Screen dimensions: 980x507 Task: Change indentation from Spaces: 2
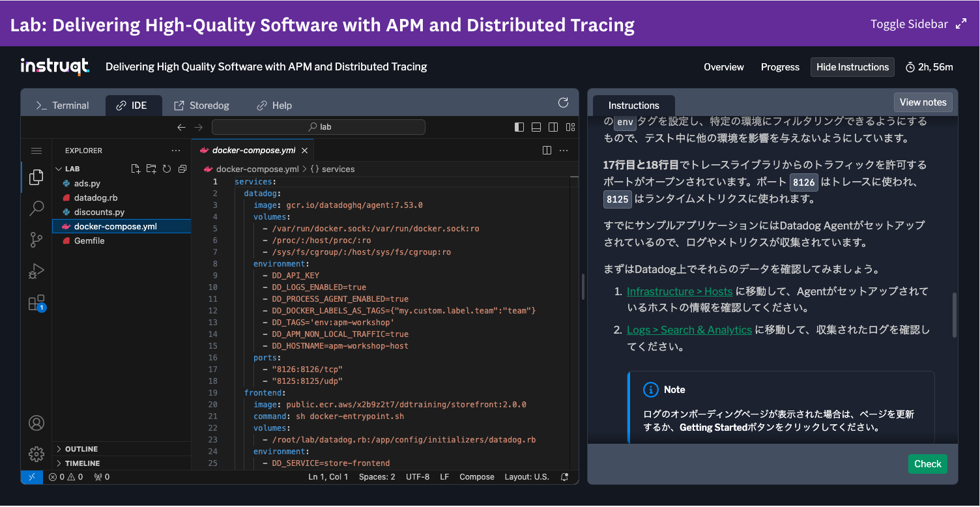[377, 477]
